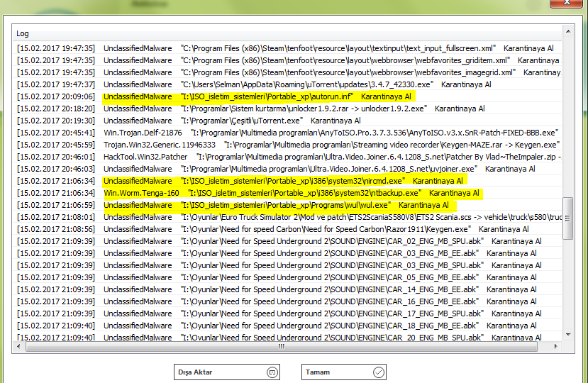Select the CAR_02_ENG_MB_SPU.abk row
The height and width of the screenshot is (383, 588).
click(x=288, y=241)
